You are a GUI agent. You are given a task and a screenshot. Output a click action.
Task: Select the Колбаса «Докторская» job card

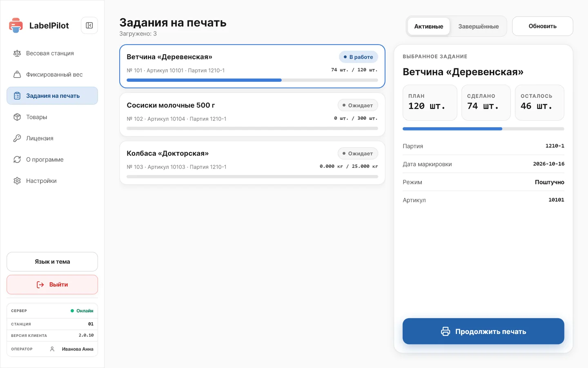tap(252, 163)
